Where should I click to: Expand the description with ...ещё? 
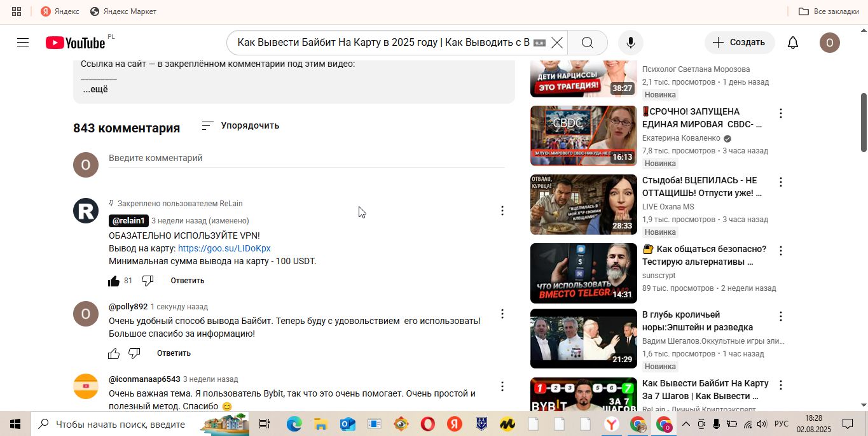pyautogui.click(x=95, y=89)
